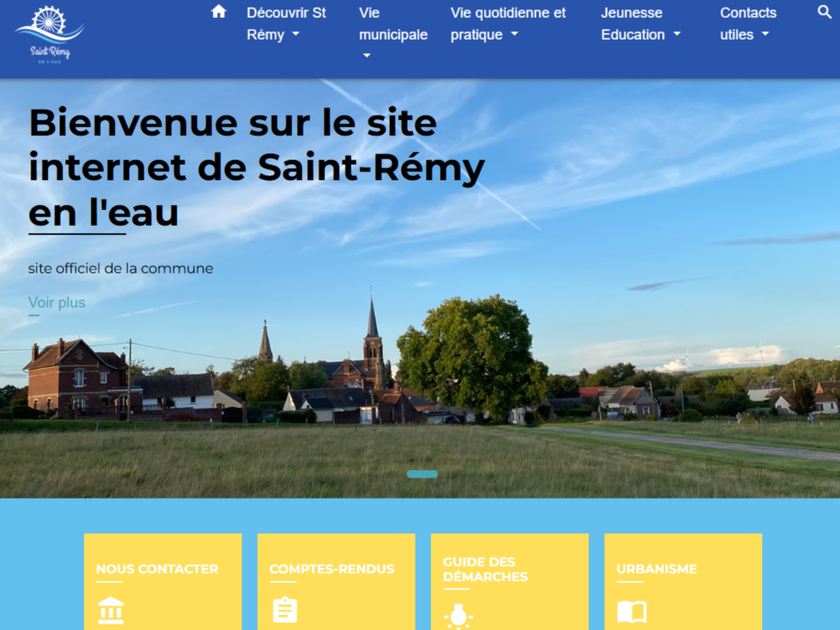Expand the Vie municipale dropdown menu

pos(393,34)
